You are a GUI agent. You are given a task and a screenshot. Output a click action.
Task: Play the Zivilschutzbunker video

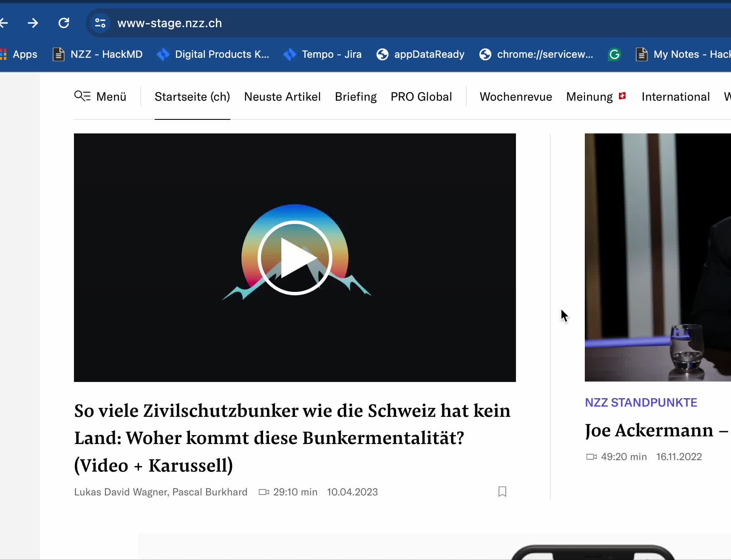click(x=295, y=257)
